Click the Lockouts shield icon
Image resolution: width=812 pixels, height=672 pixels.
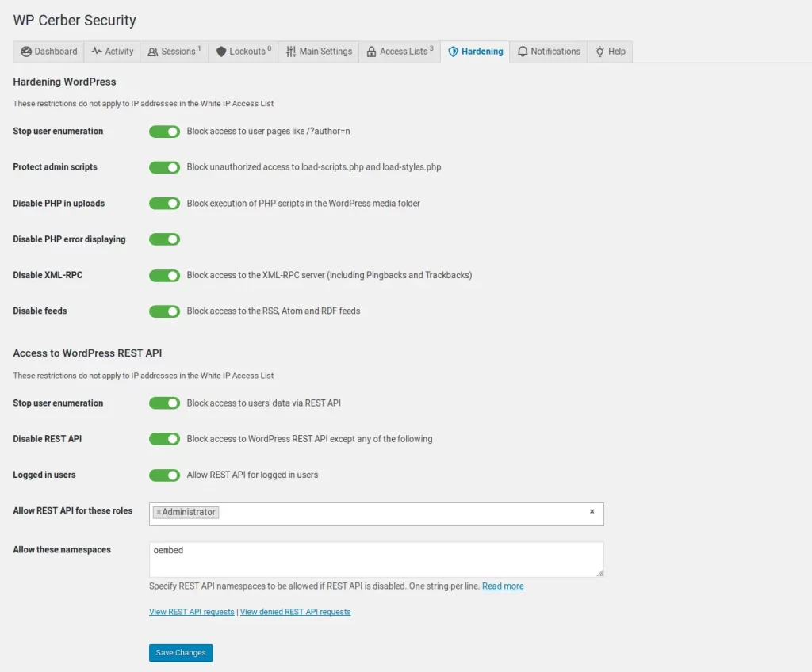click(x=221, y=52)
